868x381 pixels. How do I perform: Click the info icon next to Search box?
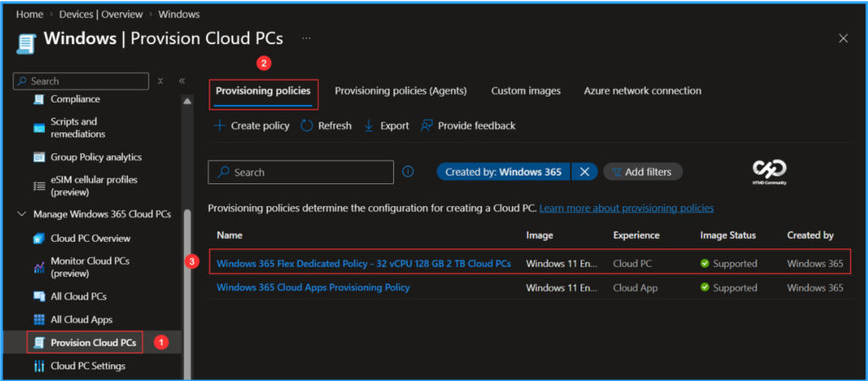[x=408, y=171]
